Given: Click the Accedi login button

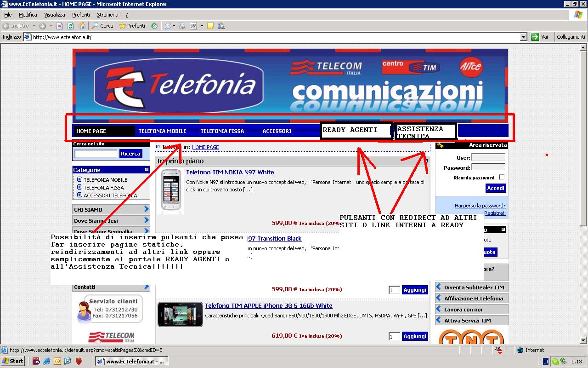Looking at the screenshot, I should (x=496, y=188).
